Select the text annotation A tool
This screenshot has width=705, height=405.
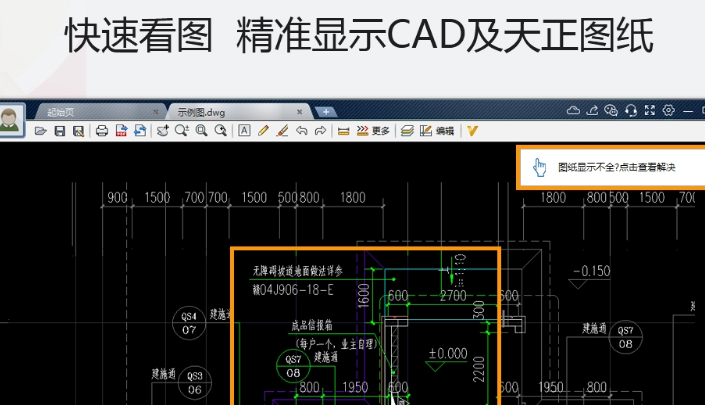pos(244,131)
